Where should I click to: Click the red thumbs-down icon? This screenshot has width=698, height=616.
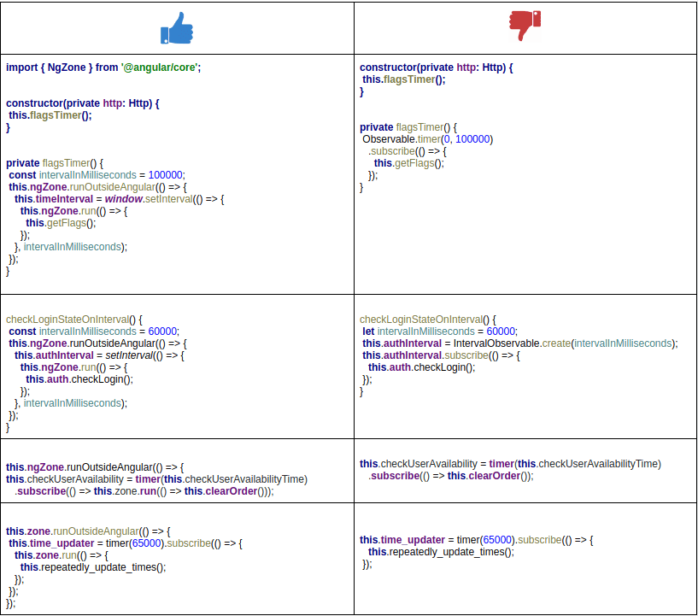pos(525,26)
